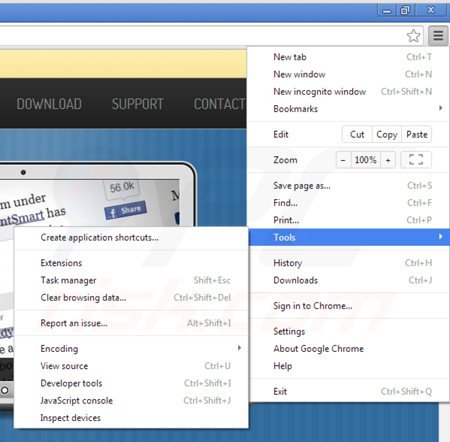
Task: Open Task manager
Action: (131, 280)
